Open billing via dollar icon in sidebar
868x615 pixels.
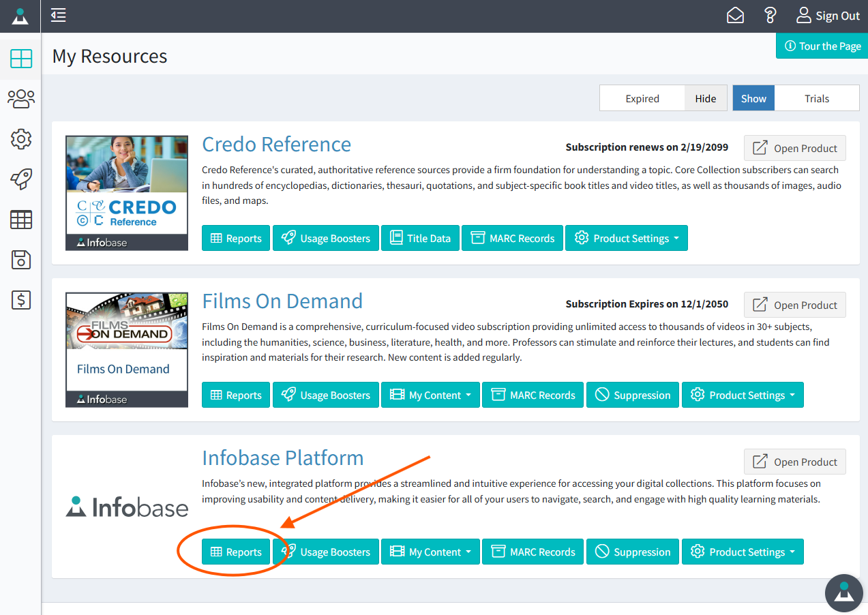tap(20, 300)
